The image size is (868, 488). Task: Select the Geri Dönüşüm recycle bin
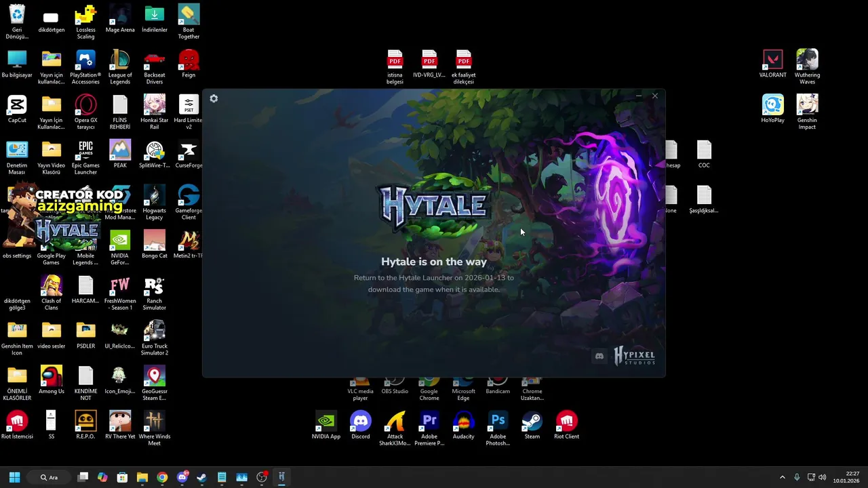click(x=17, y=22)
